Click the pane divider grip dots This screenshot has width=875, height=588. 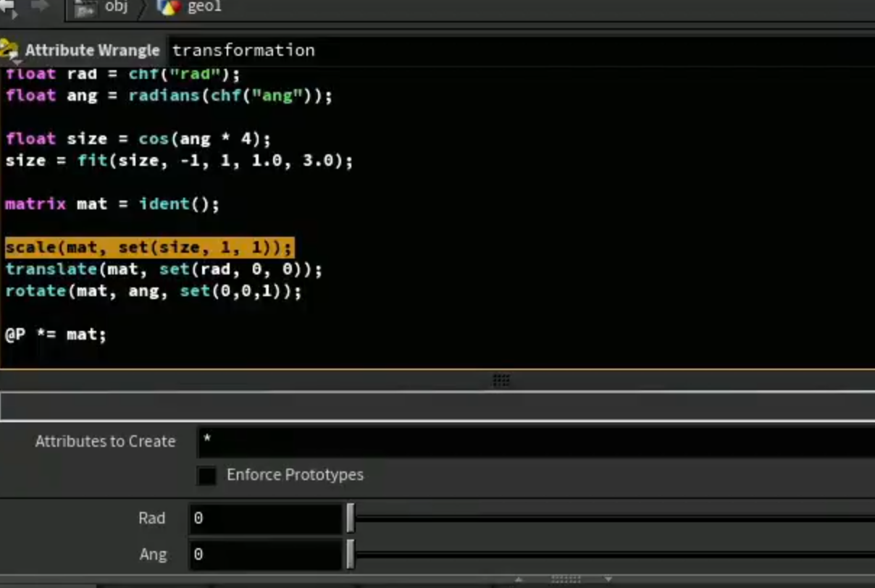(x=501, y=380)
